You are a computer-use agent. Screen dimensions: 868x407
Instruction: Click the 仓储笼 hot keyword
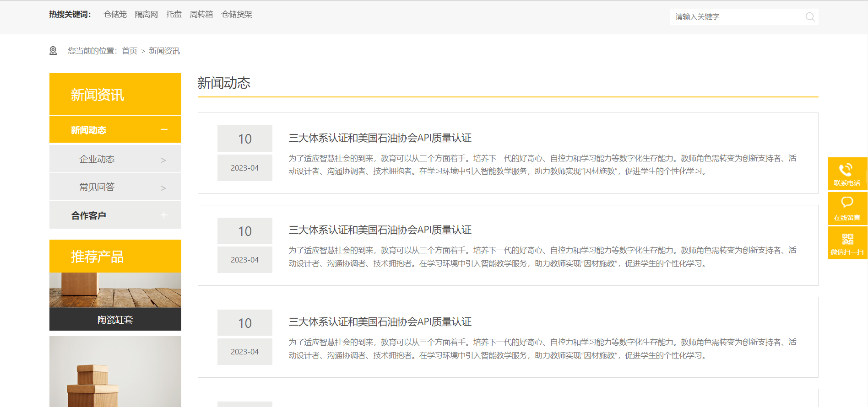(x=115, y=15)
